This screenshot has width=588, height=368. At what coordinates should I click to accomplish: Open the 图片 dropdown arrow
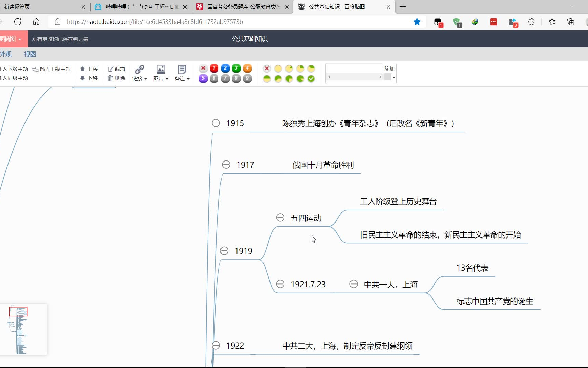(x=167, y=79)
